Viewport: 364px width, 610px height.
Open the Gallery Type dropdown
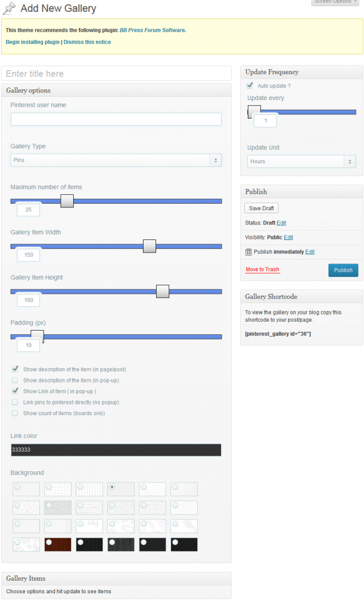(x=116, y=160)
